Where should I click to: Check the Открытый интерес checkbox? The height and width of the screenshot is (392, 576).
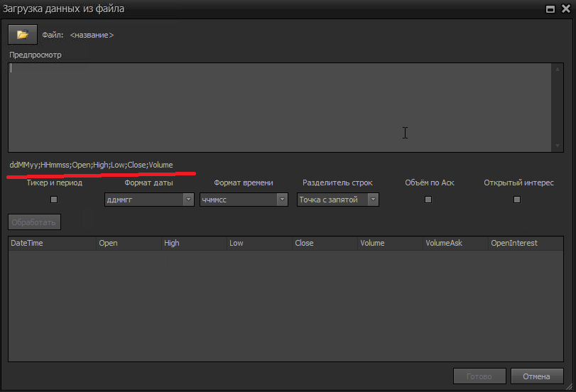tap(516, 200)
